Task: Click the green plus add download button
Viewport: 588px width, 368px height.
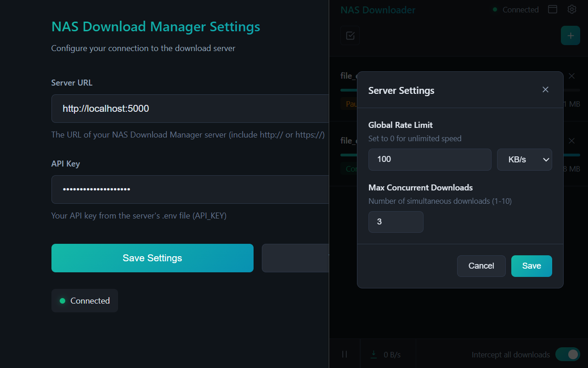Action: pos(571,35)
